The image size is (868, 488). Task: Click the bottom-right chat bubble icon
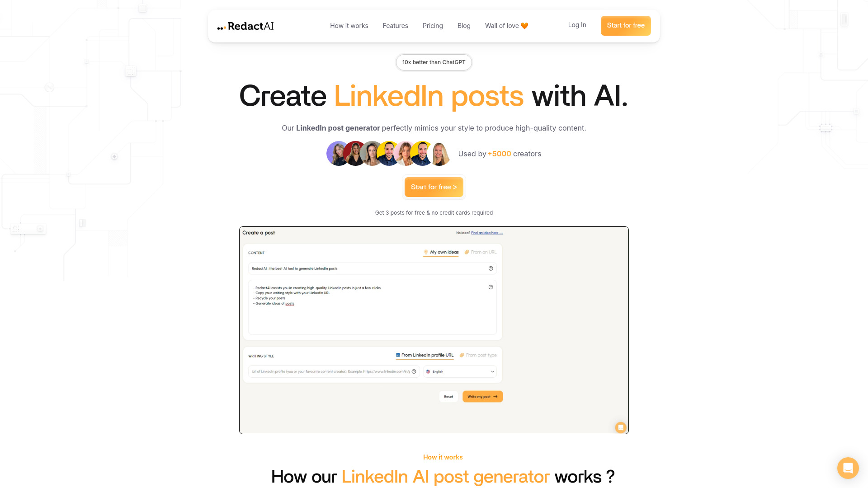pos(847,468)
